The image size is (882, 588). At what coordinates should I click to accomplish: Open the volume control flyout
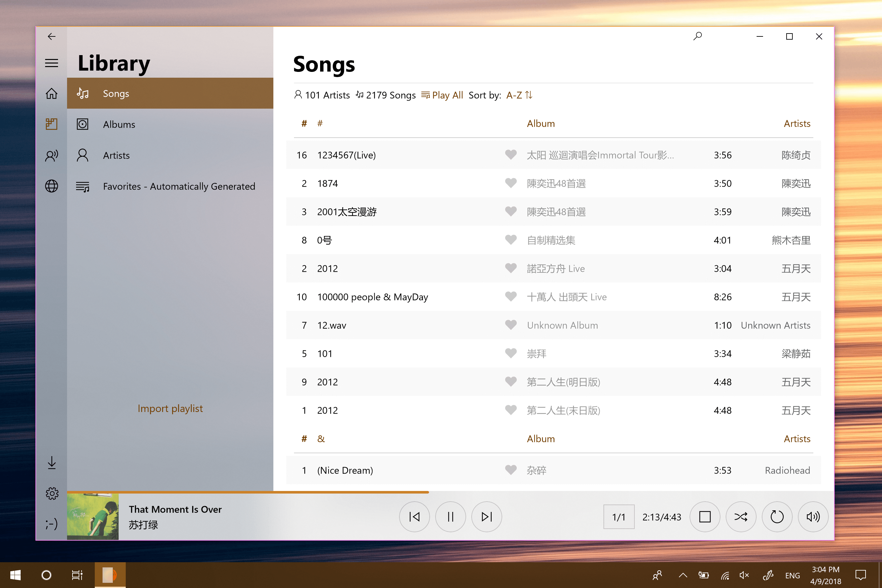[x=813, y=517]
